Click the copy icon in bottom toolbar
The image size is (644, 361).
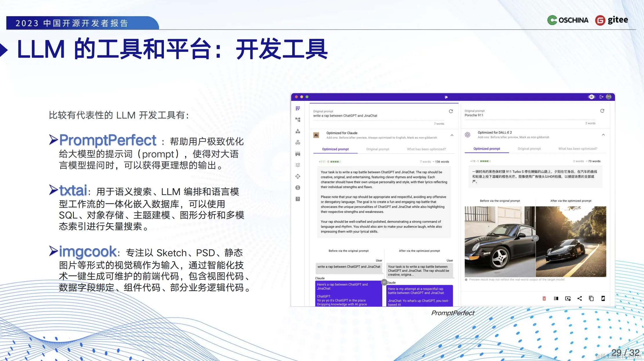click(x=591, y=298)
